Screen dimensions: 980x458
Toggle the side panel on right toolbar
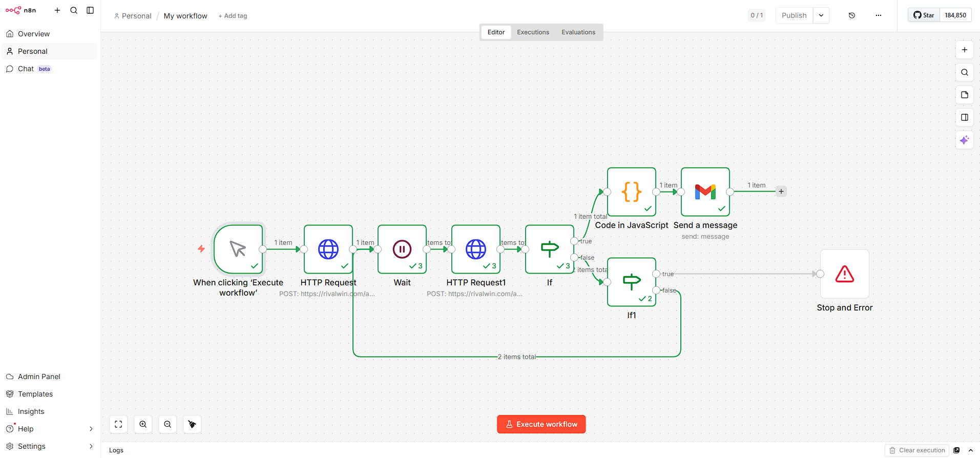[964, 117]
